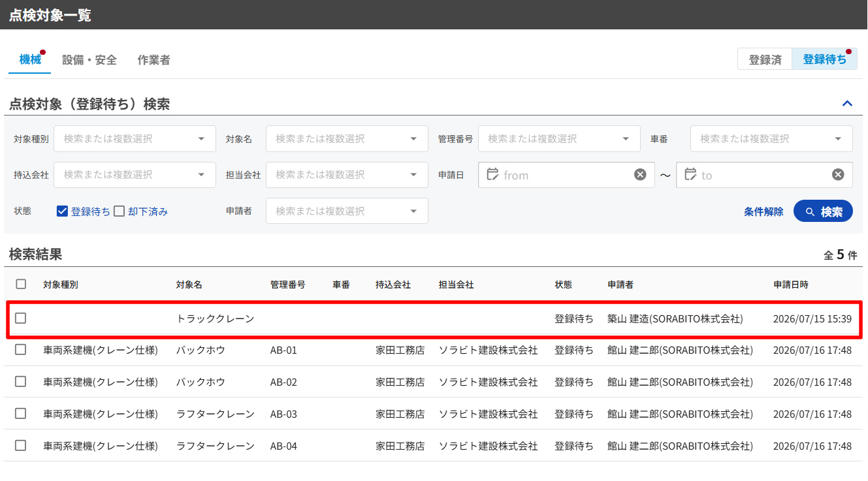Click management number AB-01
The height and width of the screenshot is (481, 868).
coord(283,350)
